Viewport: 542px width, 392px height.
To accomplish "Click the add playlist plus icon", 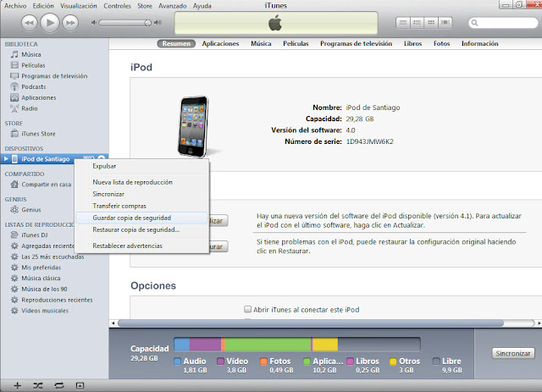I will pos(18,385).
